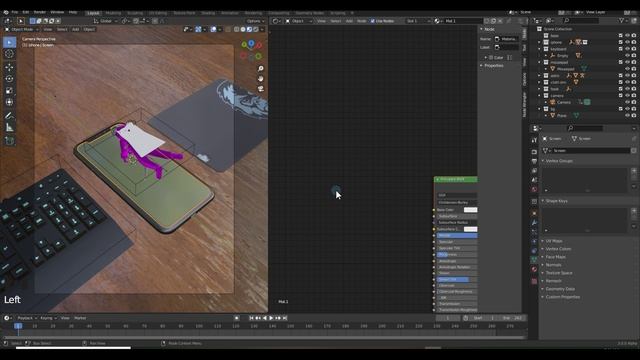
Task: Open the Node Wrangler sidebar tab
Action: click(524, 104)
